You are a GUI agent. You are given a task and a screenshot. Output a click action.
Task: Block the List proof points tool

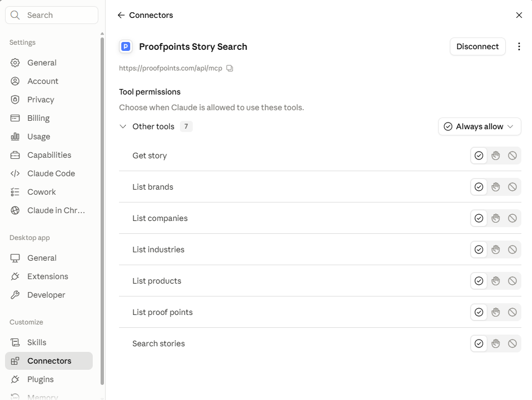[x=512, y=312]
